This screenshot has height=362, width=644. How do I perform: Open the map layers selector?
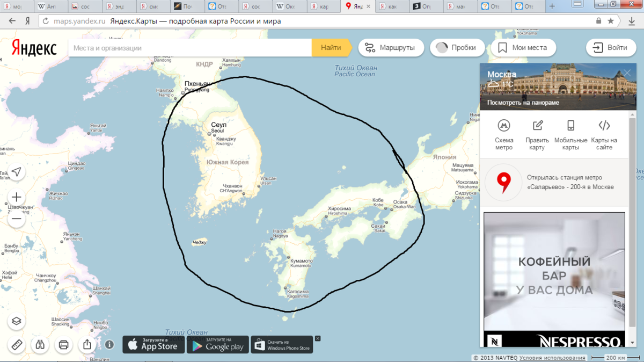17,321
